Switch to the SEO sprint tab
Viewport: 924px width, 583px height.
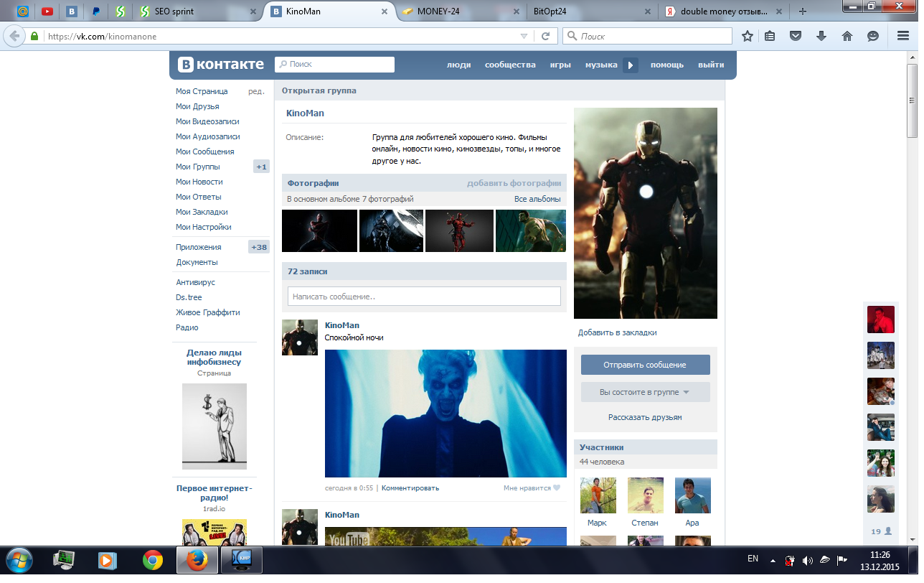click(x=199, y=11)
